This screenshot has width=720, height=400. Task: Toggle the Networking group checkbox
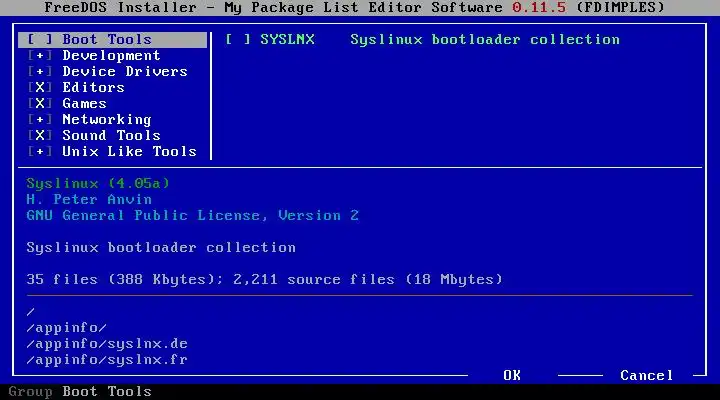39,119
